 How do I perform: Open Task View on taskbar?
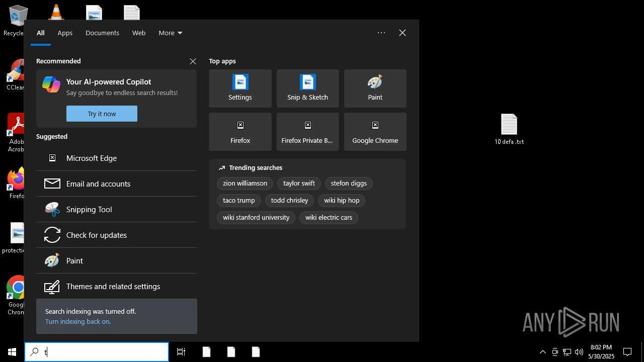[x=181, y=352]
